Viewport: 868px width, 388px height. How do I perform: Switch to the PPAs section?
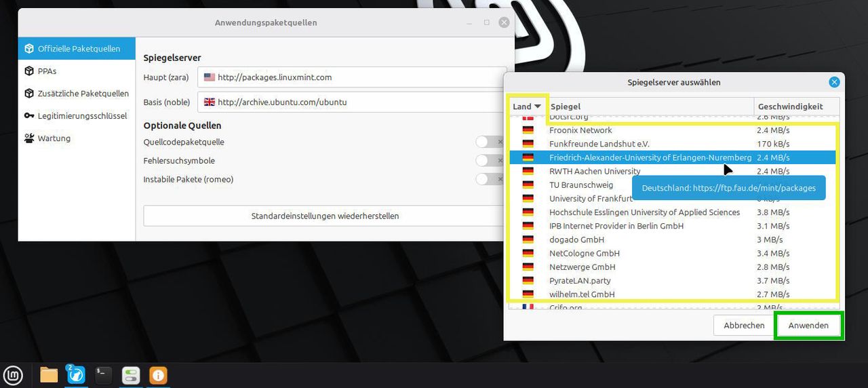77,71
